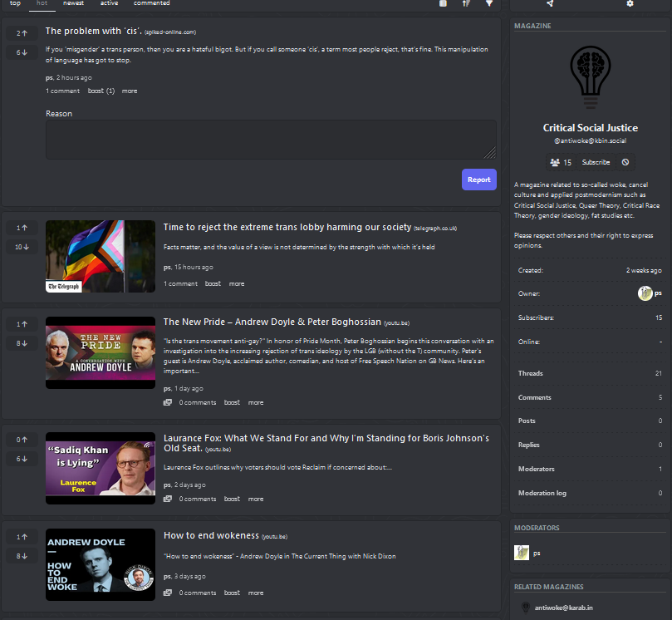Toggle boost on 'The problem with cis'
Screen dimensions: 672x620
[x=101, y=91]
